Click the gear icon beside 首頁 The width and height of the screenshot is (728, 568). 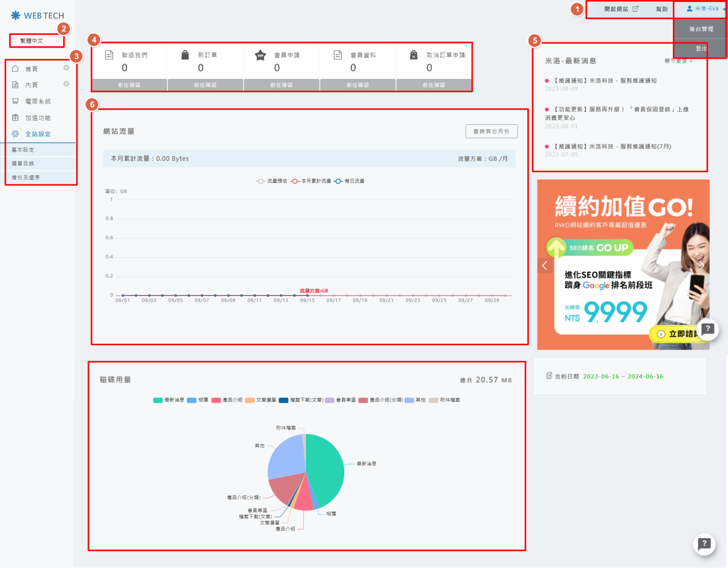(x=66, y=68)
